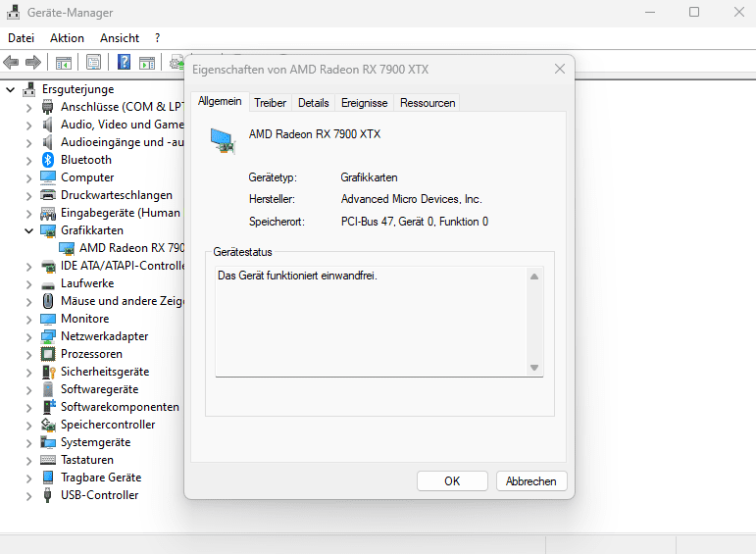Click the Softwarekomponenten puzzle icon

click(49, 407)
